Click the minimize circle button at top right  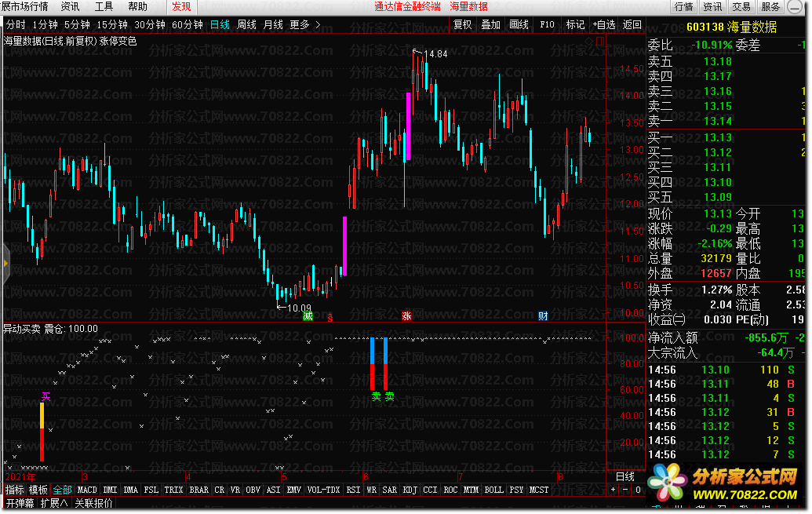795,7
